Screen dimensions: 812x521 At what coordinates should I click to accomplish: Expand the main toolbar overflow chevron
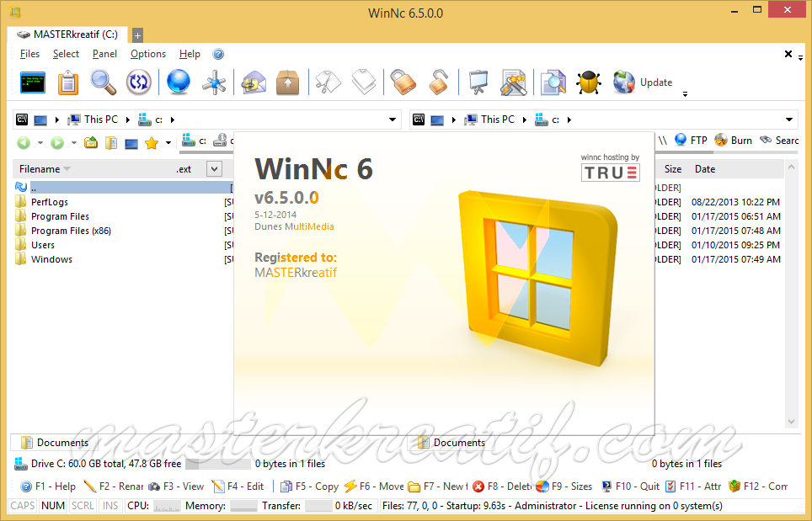pyautogui.click(x=685, y=94)
